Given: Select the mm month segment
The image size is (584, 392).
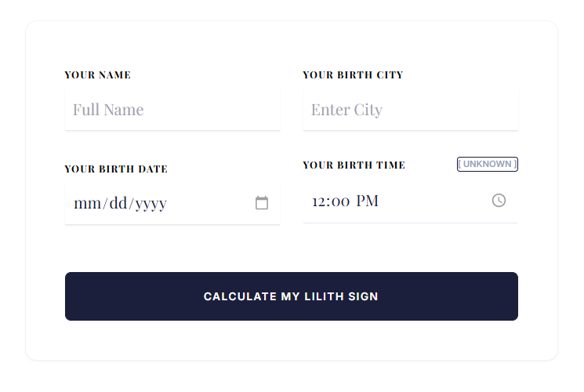Looking at the screenshot, I should [88, 204].
